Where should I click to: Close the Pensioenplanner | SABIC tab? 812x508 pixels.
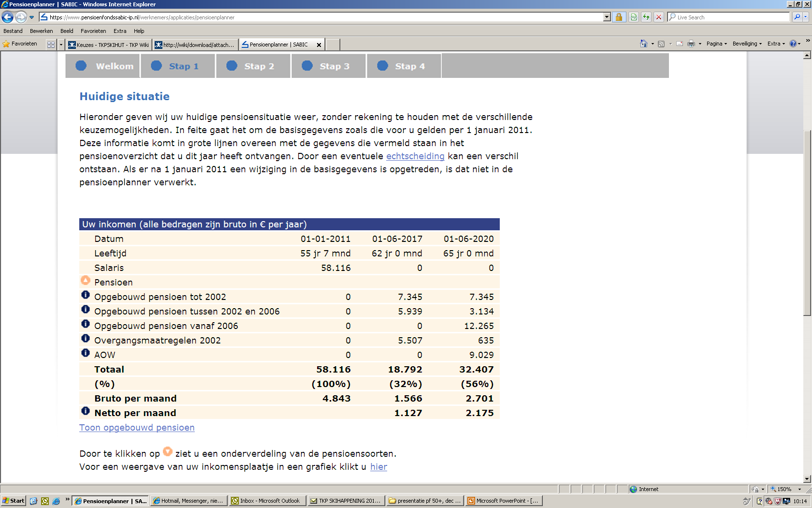pos(319,45)
